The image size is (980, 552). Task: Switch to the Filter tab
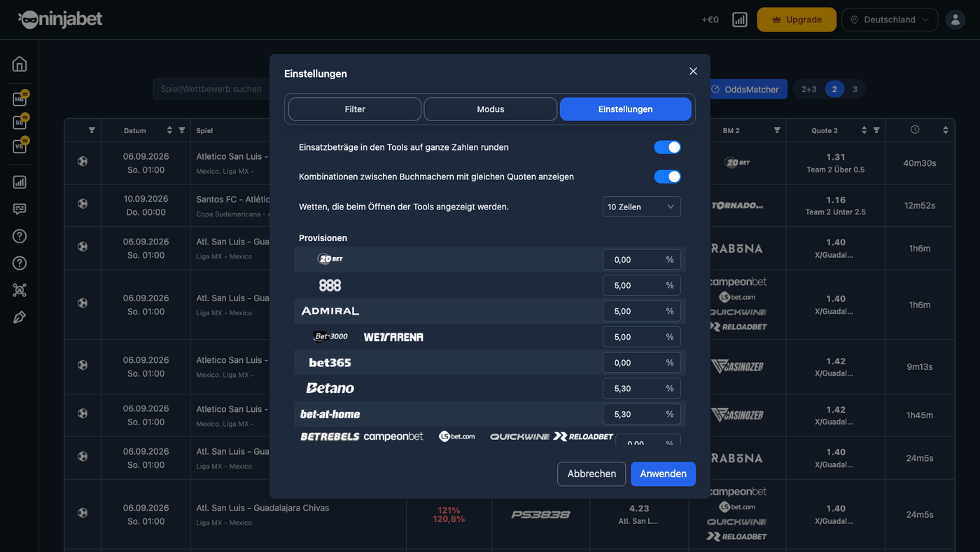(x=355, y=109)
